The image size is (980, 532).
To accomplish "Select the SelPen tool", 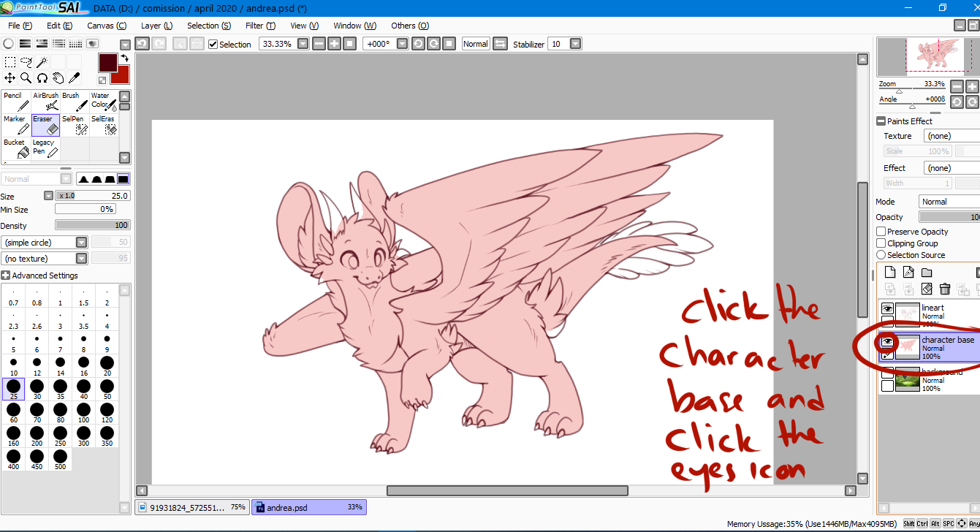I will point(75,125).
